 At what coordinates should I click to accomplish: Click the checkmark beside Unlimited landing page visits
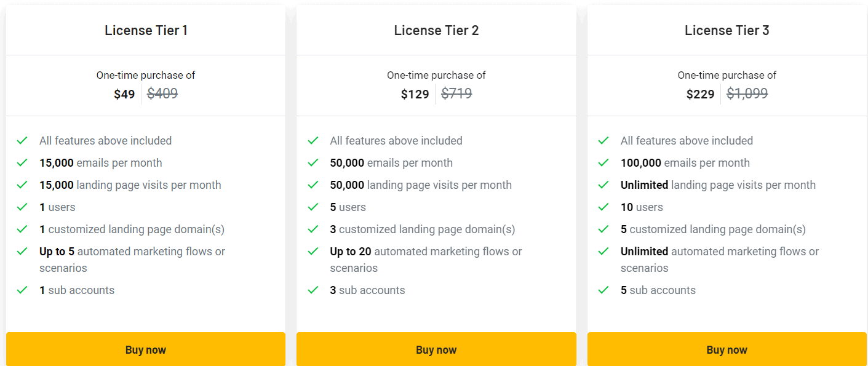coord(603,185)
